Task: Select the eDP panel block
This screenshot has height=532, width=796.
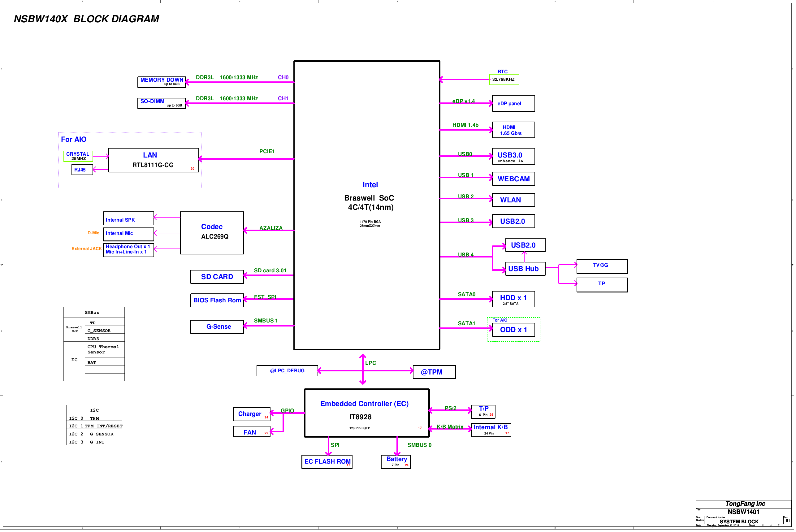Action: 514,103
